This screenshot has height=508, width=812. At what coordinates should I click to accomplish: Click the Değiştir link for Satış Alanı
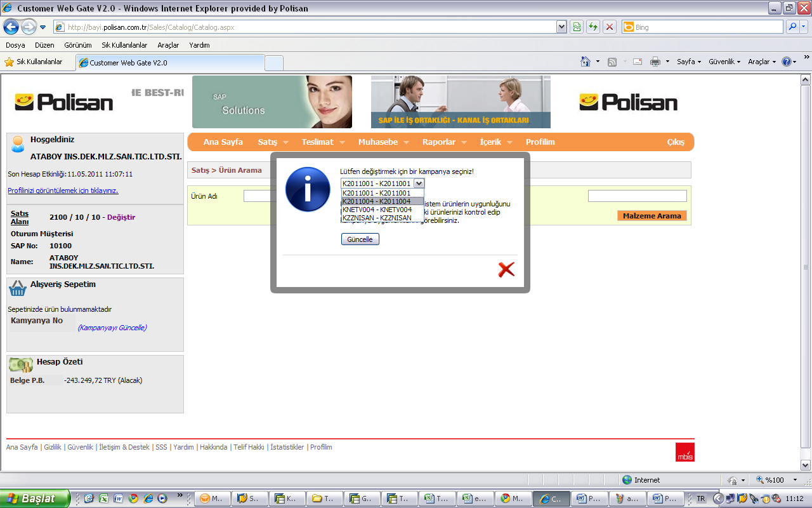(x=121, y=217)
